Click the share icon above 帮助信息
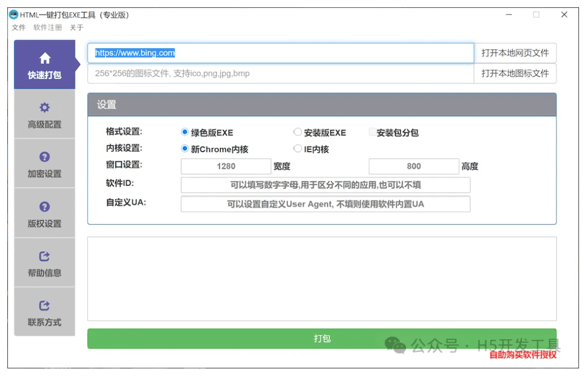The width and height of the screenshot is (588, 392). click(44, 256)
